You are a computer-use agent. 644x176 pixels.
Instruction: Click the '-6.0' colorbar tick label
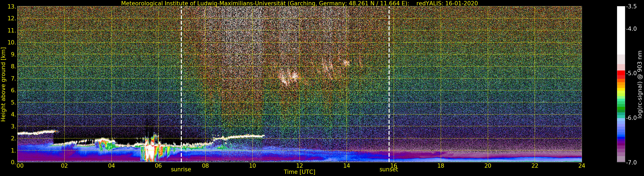tap(631, 118)
